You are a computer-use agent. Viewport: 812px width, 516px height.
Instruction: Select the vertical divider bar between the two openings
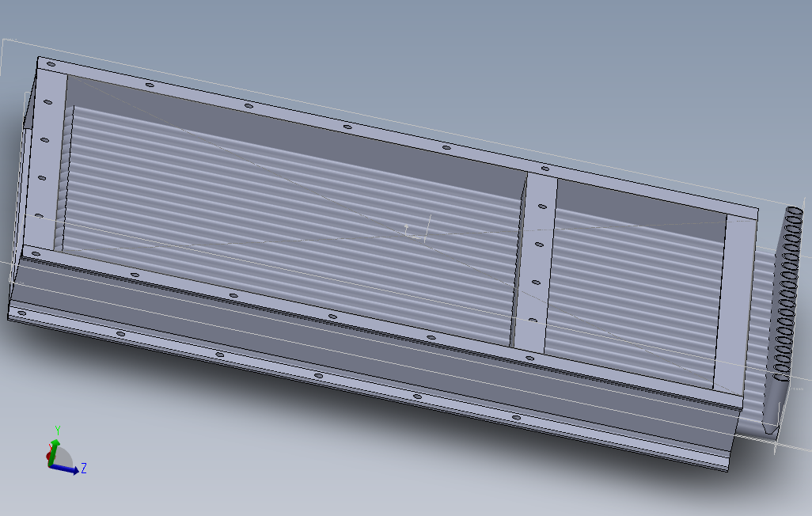click(534, 264)
